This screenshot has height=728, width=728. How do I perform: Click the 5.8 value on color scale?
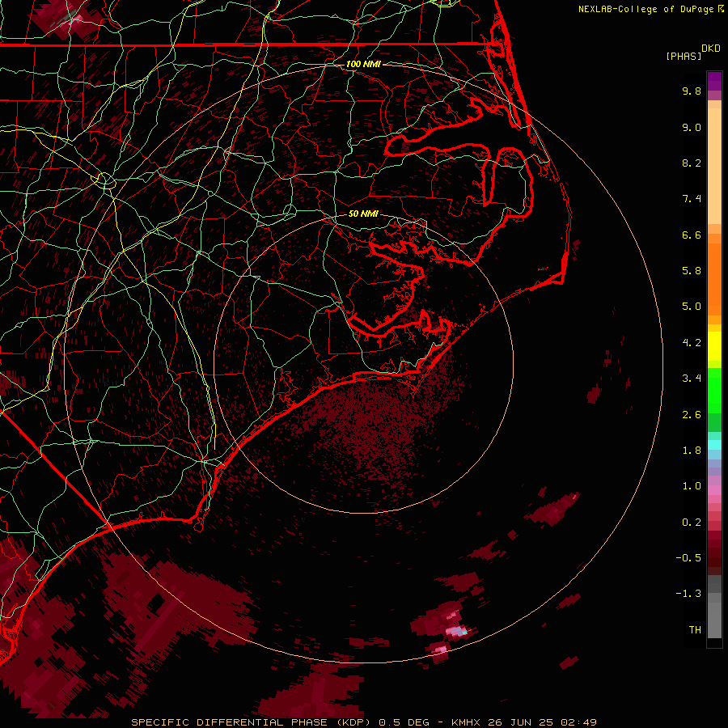[692, 271]
